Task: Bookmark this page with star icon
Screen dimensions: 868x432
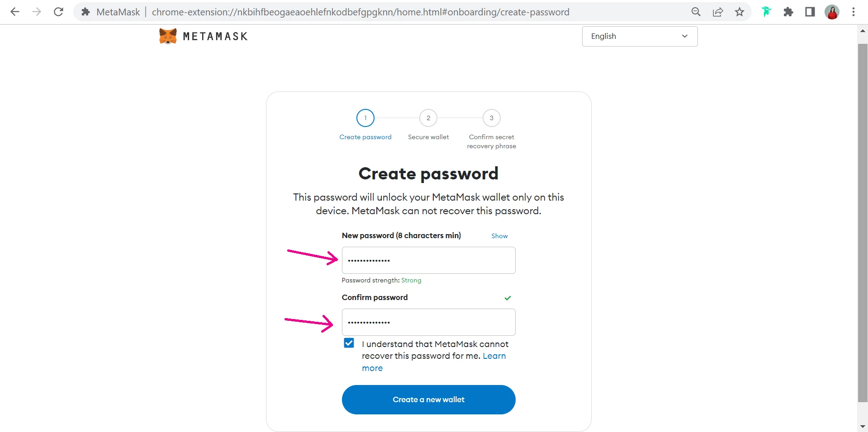Action: pos(740,12)
